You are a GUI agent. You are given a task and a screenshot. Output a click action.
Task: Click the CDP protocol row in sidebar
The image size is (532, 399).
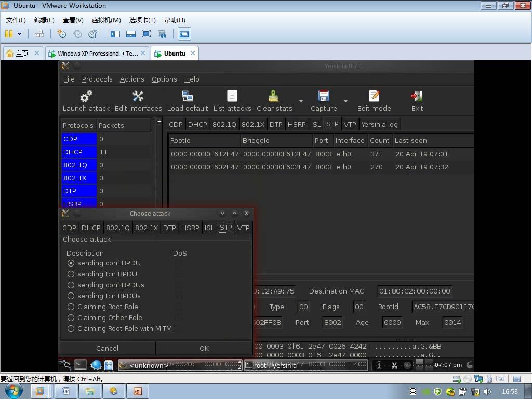click(106, 139)
